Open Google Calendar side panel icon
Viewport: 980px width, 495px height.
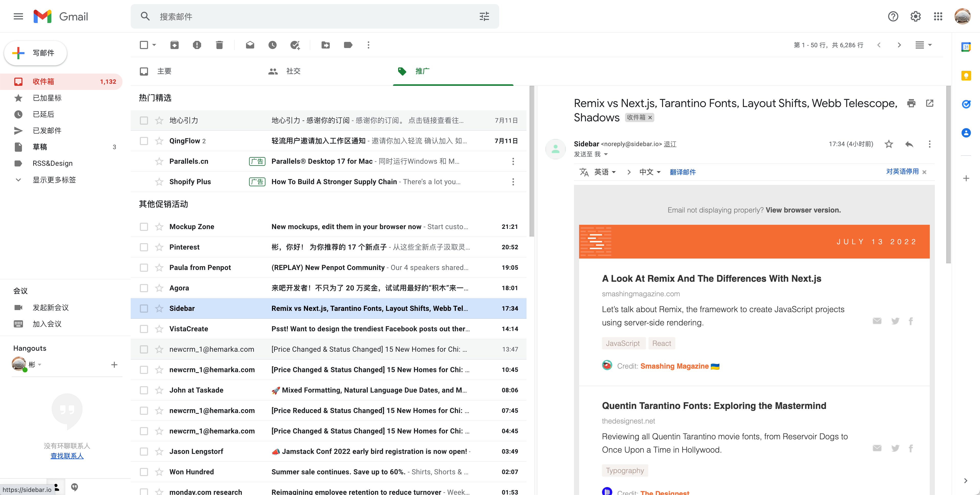click(x=966, y=47)
